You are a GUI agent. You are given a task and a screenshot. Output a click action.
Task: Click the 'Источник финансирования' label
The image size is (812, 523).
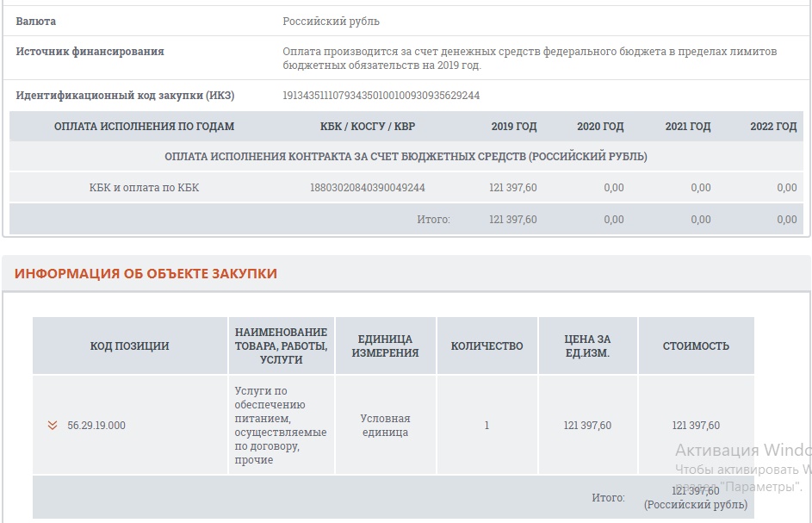point(90,52)
